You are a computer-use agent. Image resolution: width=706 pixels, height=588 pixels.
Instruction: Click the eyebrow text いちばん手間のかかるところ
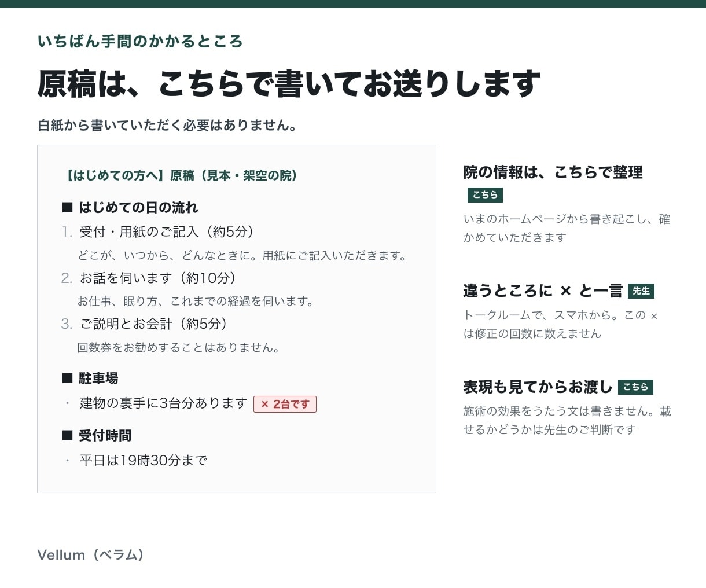coord(140,42)
